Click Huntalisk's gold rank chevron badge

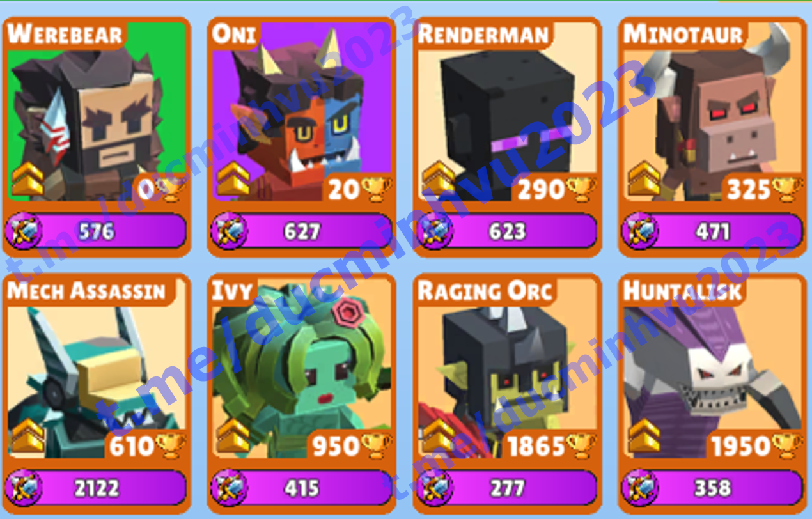(643, 436)
